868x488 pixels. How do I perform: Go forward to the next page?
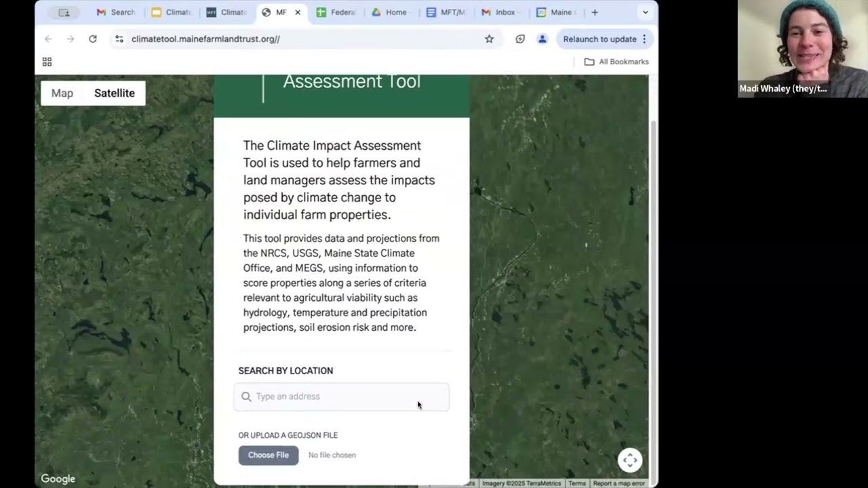pyautogui.click(x=71, y=39)
